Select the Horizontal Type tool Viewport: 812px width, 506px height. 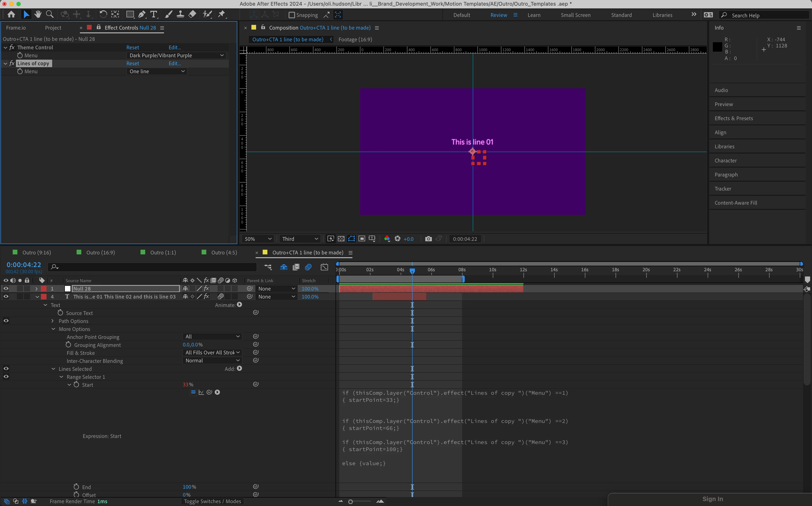pyautogui.click(x=154, y=14)
